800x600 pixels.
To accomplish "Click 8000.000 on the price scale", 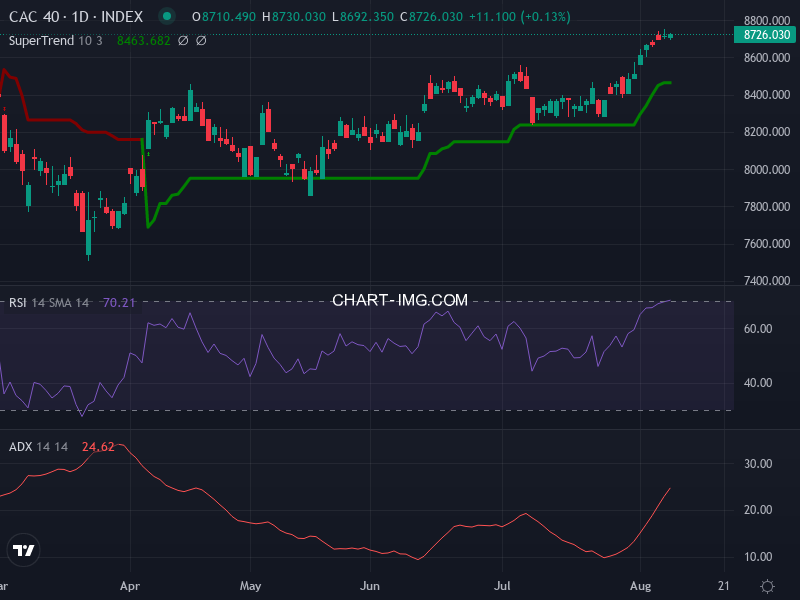I will pos(767,169).
